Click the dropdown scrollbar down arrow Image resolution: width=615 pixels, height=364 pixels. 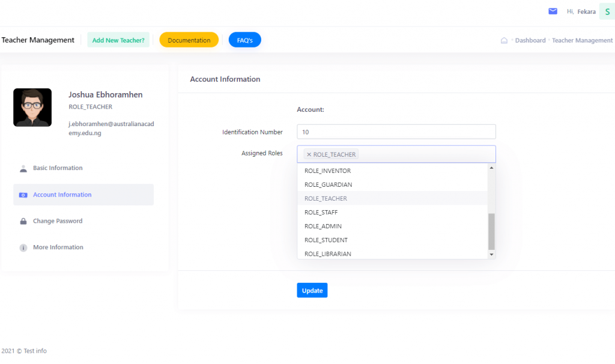click(x=492, y=255)
